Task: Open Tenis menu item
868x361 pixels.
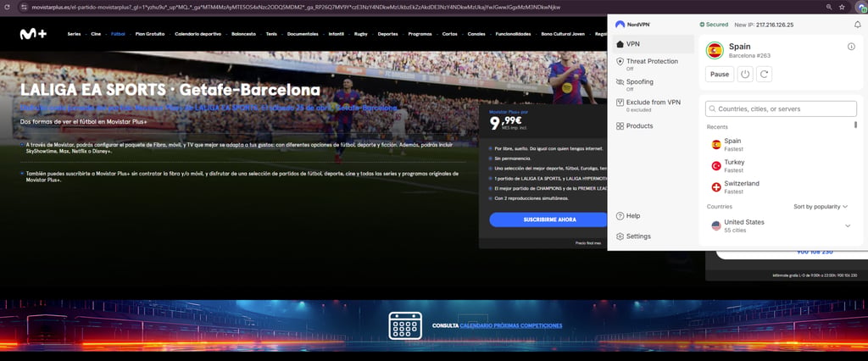Action: 271,34
